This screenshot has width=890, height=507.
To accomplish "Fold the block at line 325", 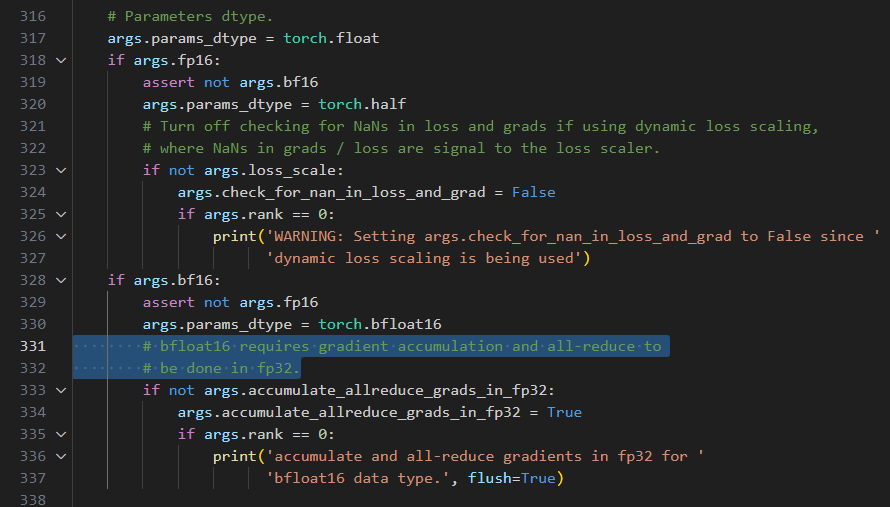I will (62, 214).
